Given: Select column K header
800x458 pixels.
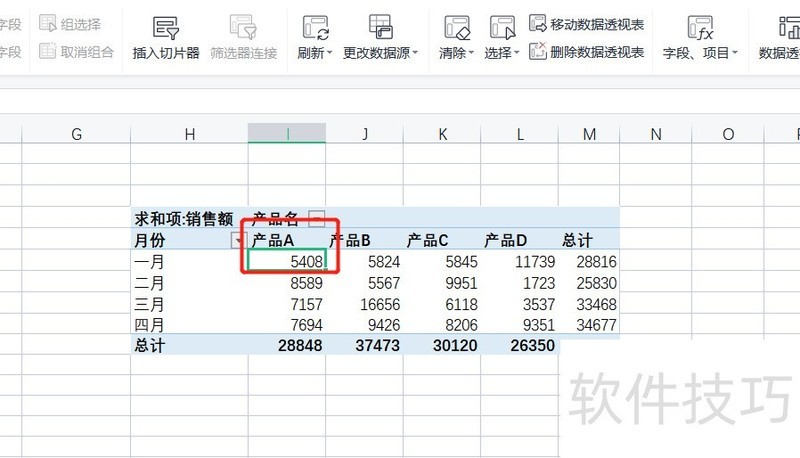Looking at the screenshot, I should tap(442, 134).
